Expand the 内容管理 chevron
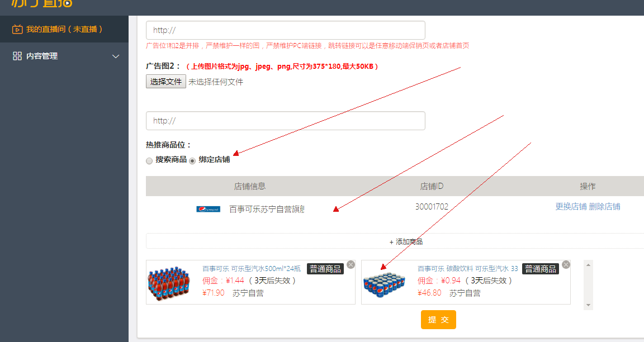 point(116,56)
